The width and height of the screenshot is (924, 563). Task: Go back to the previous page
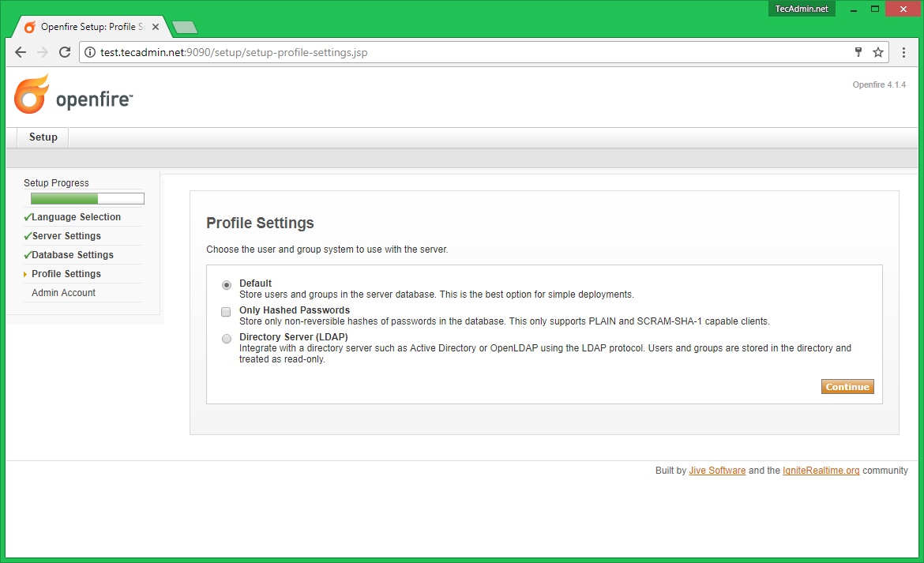21,52
